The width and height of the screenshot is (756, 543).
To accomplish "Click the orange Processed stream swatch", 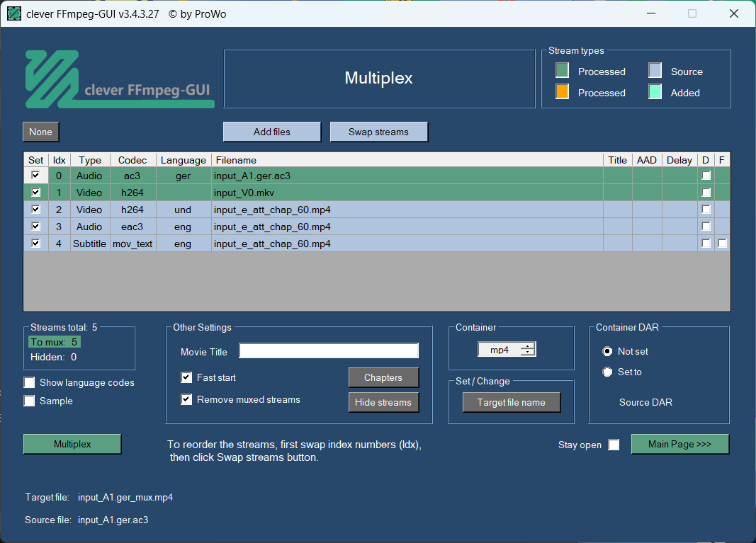I will [x=562, y=92].
